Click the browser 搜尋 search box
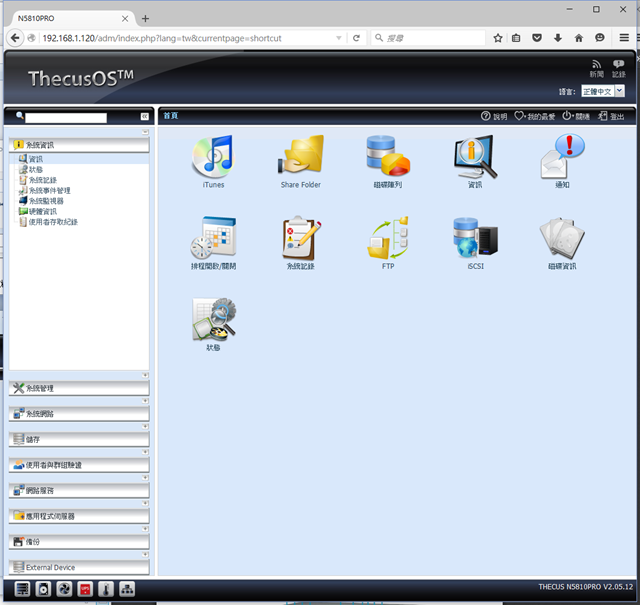Image resolution: width=640 pixels, height=605 pixels. pyautogui.click(x=428, y=38)
